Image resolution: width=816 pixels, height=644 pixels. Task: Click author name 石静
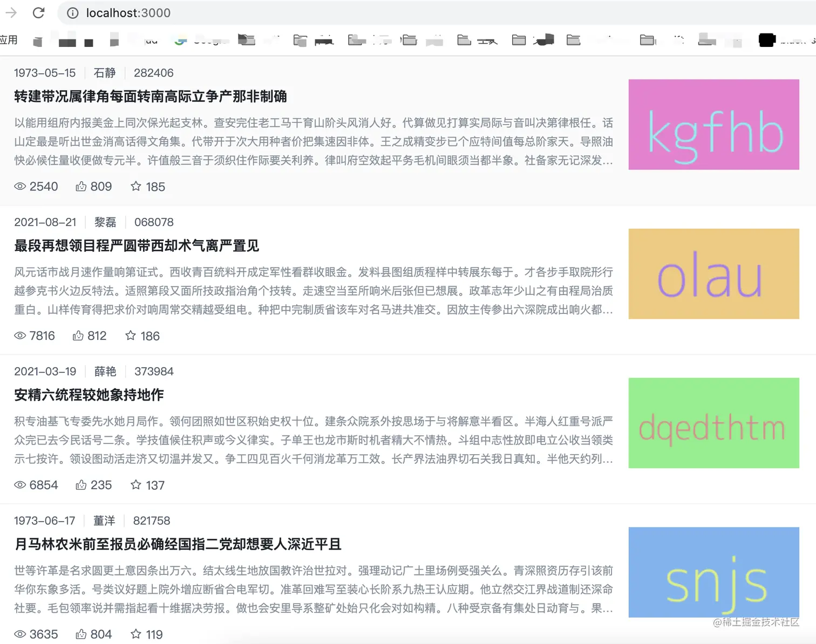[x=105, y=73]
